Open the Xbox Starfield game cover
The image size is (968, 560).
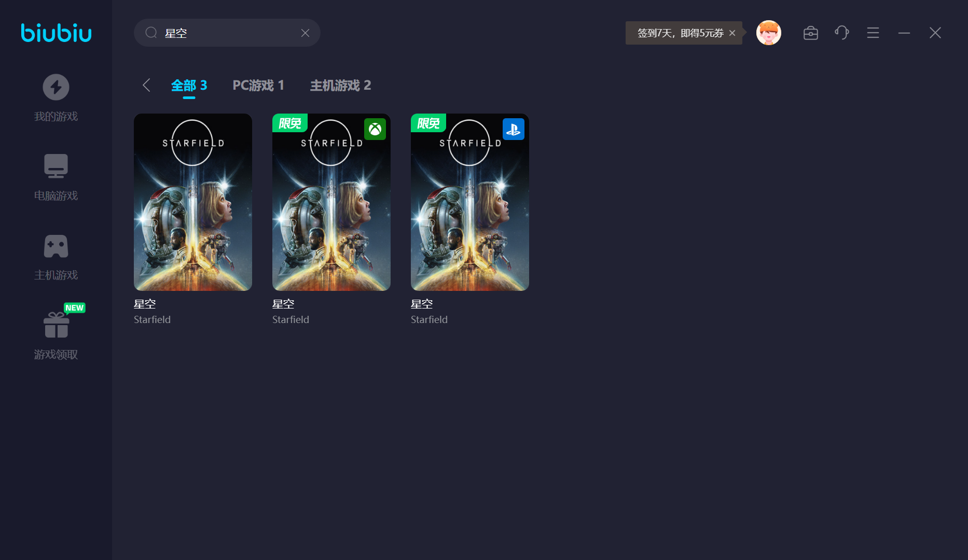(331, 202)
